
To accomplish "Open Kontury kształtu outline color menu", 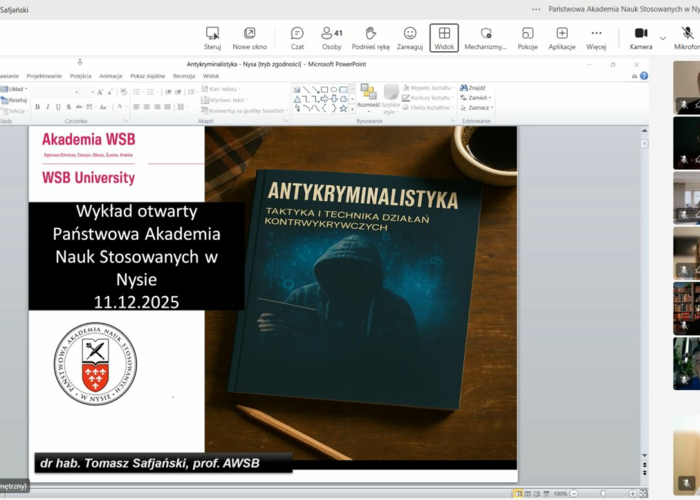I will 427,98.
